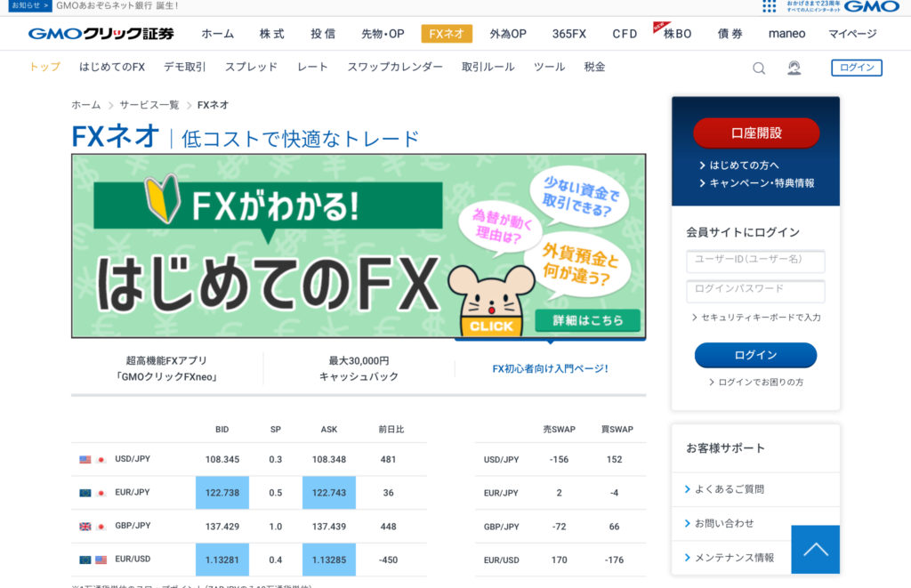Click the GMOあおぞらネット銀行 news headline
This screenshot has height=588, width=911.
pos(117,5)
